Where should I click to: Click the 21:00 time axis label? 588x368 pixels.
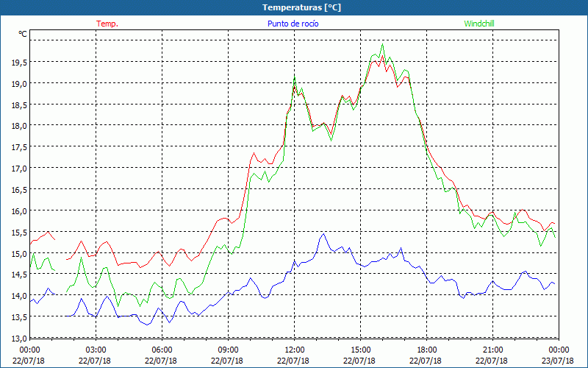click(x=492, y=350)
